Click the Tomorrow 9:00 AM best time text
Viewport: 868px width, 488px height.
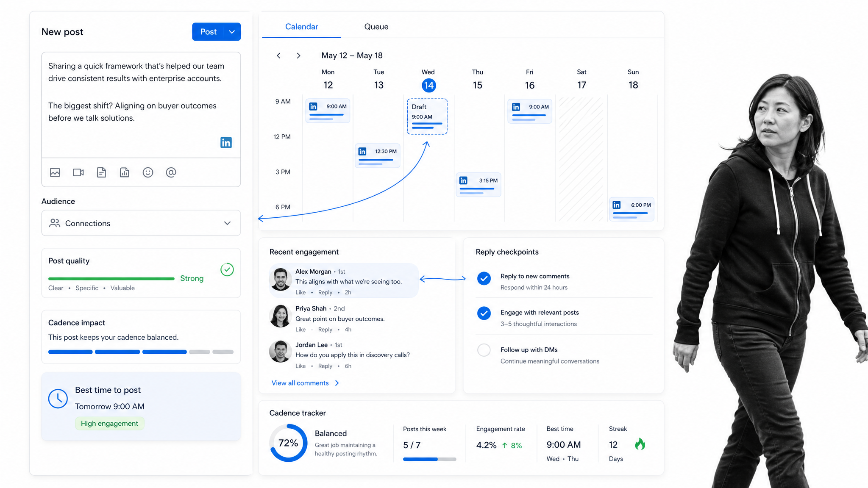pos(110,407)
